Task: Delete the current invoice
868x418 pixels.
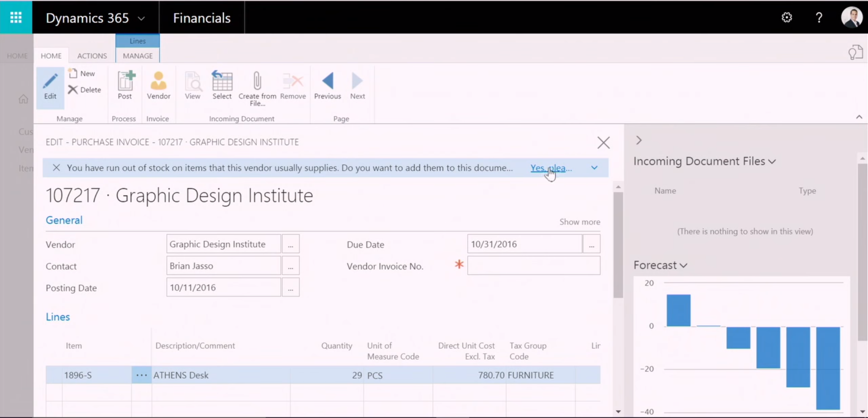Action: [x=85, y=89]
